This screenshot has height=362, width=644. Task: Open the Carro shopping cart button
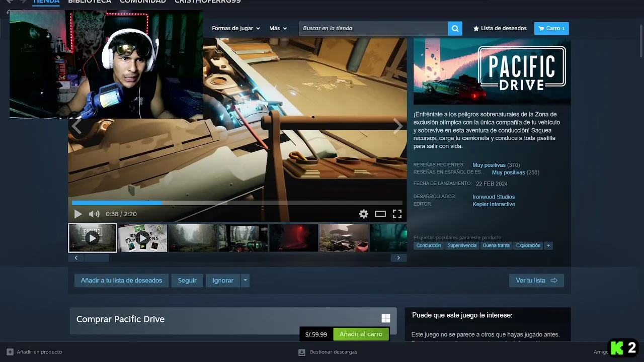[551, 29]
